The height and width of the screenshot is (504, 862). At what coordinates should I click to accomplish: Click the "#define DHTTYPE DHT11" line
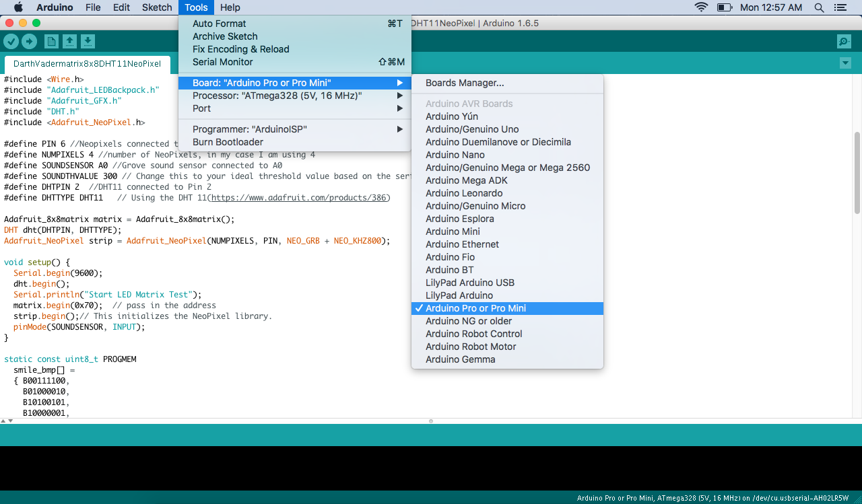click(54, 198)
